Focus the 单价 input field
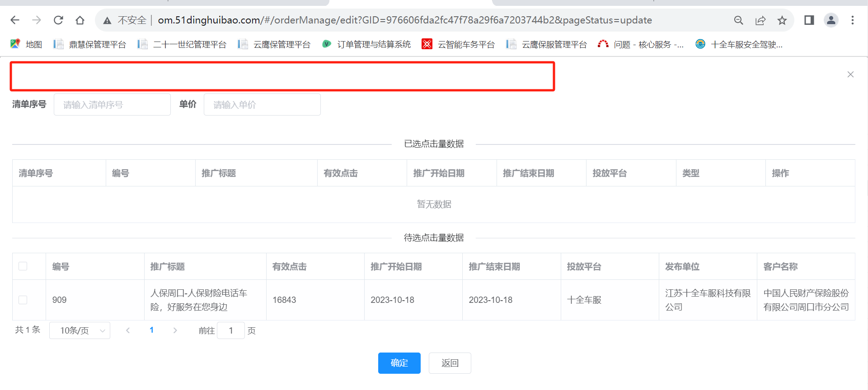Screen dimensions: 868x390 (x=262, y=105)
